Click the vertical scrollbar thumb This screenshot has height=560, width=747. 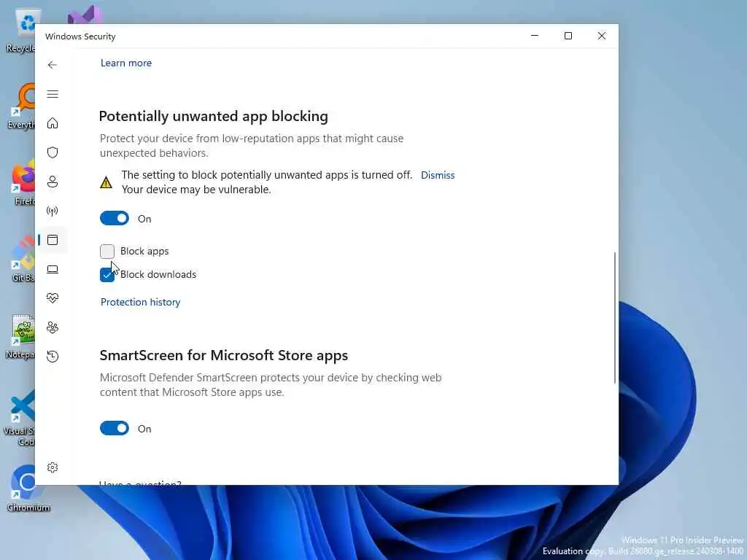[614, 318]
